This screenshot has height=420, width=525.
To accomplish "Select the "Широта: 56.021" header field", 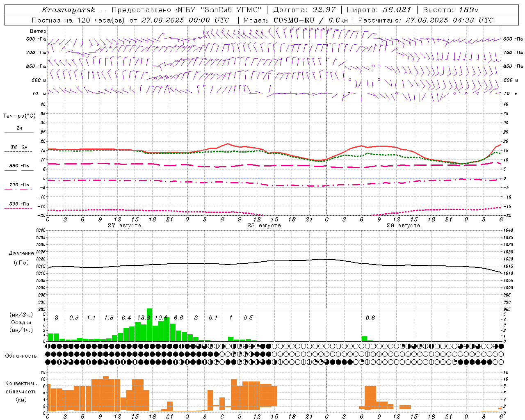I will pyautogui.click(x=379, y=10).
